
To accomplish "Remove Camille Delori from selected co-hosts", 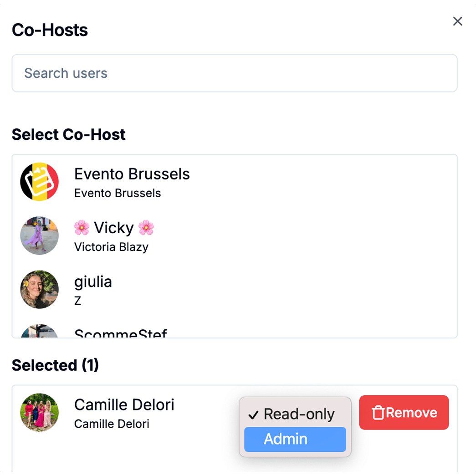I will coord(404,413).
